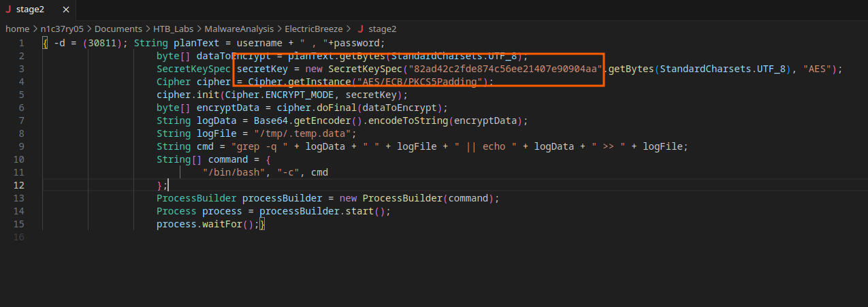Click "+password" on line 1

(354, 43)
